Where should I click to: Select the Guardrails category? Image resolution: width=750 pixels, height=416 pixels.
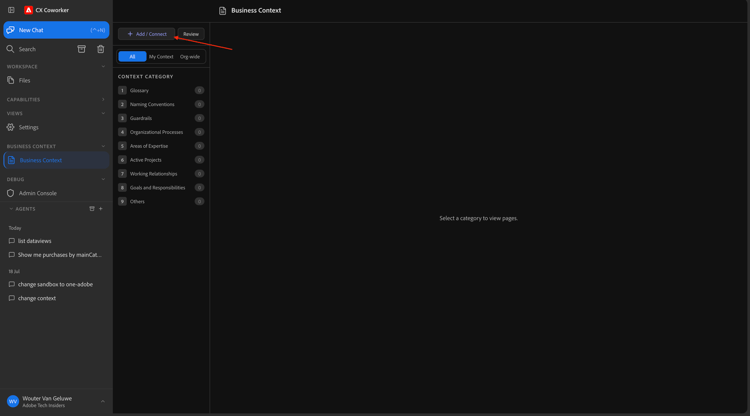(x=161, y=118)
